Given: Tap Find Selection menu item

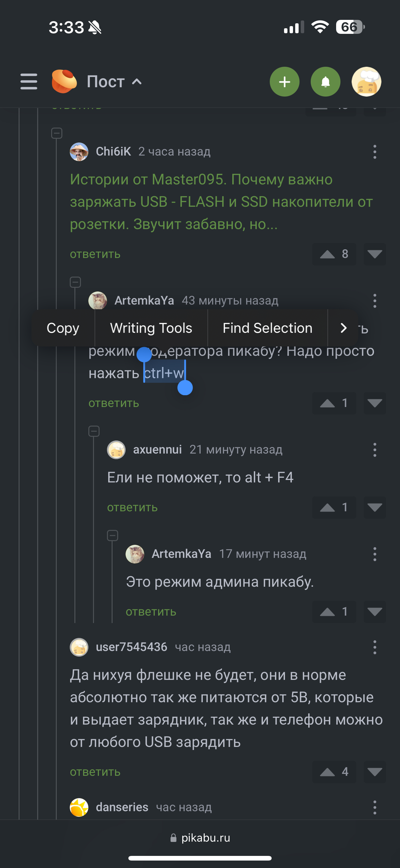Looking at the screenshot, I should click(x=267, y=328).
